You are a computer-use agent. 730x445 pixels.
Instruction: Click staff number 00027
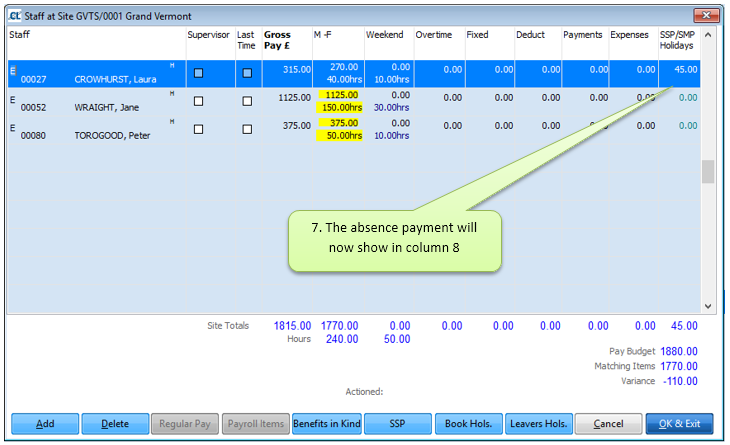tap(34, 80)
